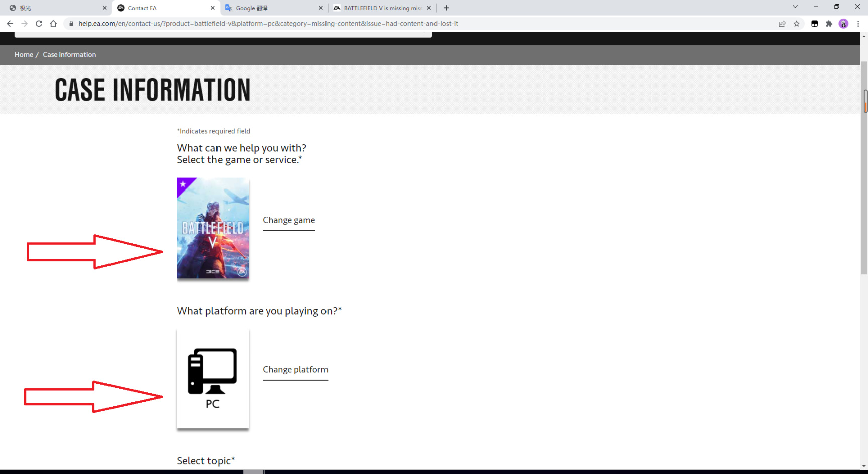The image size is (868, 474).
Task: Close the Google 翻译 tab
Action: point(321,8)
